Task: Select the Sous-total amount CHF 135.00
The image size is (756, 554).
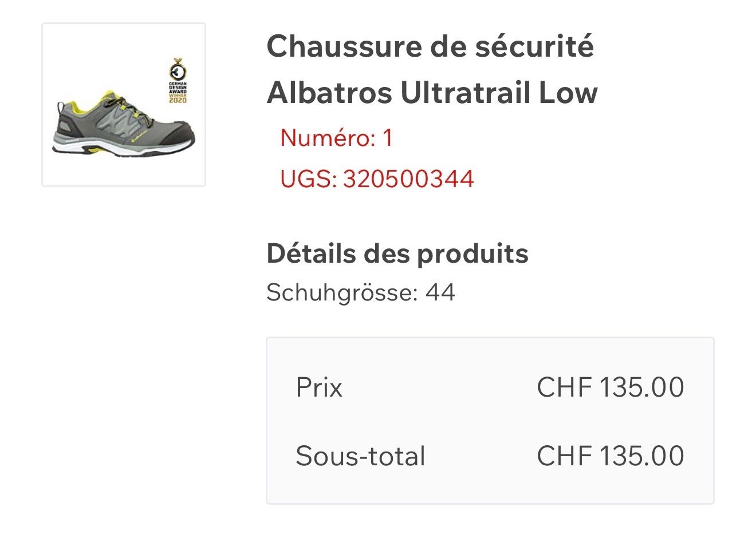Action: [610, 456]
